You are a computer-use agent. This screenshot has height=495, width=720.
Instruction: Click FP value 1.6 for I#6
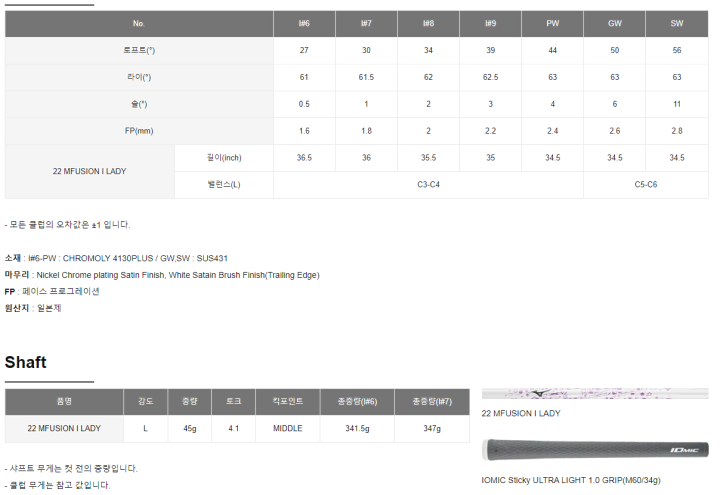pos(304,131)
